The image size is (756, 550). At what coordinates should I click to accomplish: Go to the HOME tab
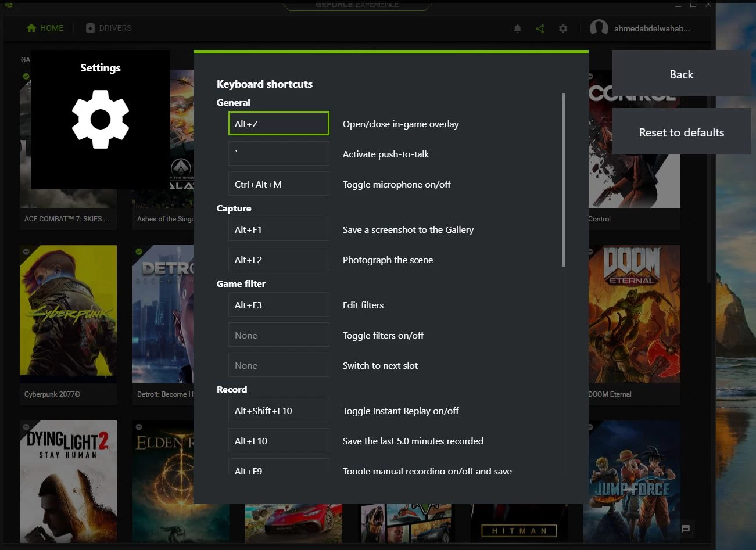tap(45, 28)
